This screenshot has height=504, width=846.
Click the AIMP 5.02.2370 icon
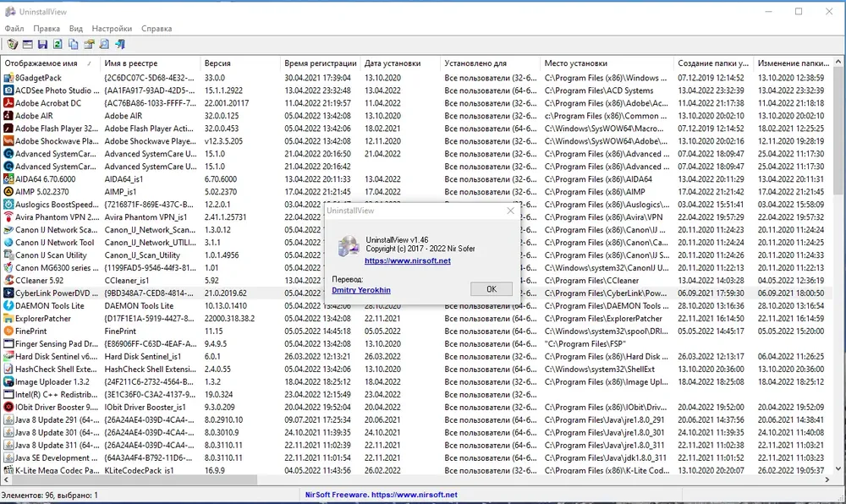[x=8, y=191]
